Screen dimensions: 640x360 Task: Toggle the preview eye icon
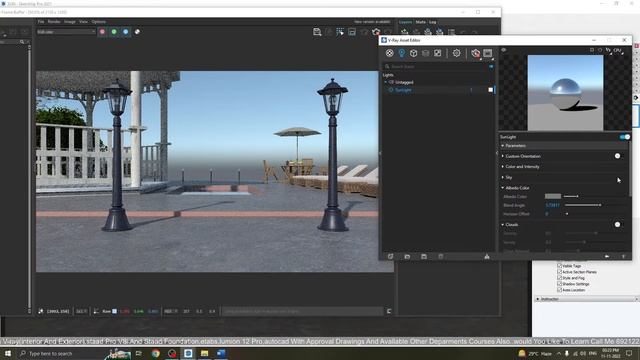[504, 50]
